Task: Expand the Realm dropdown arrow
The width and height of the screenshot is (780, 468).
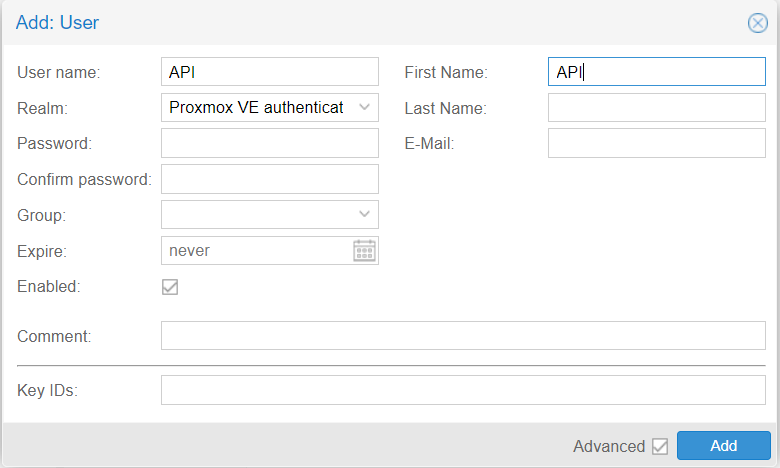Action: [x=364, y=107]
